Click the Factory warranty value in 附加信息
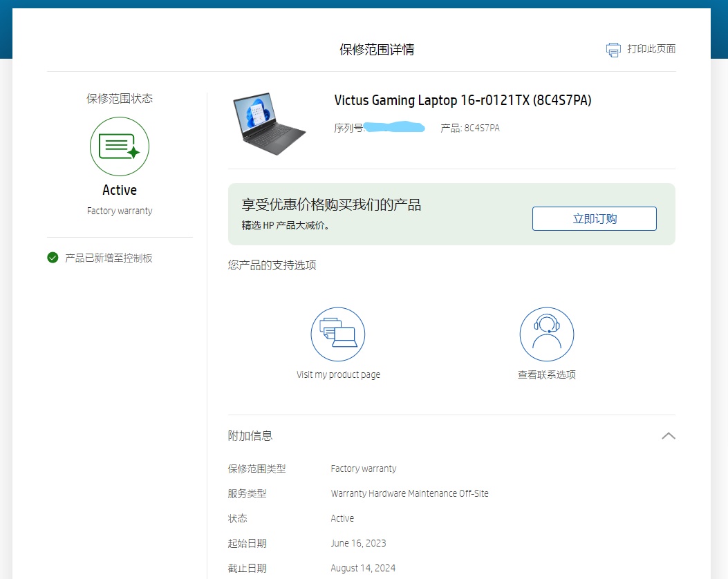The width and height of the screenshot is (728, 579). point(364,468)
